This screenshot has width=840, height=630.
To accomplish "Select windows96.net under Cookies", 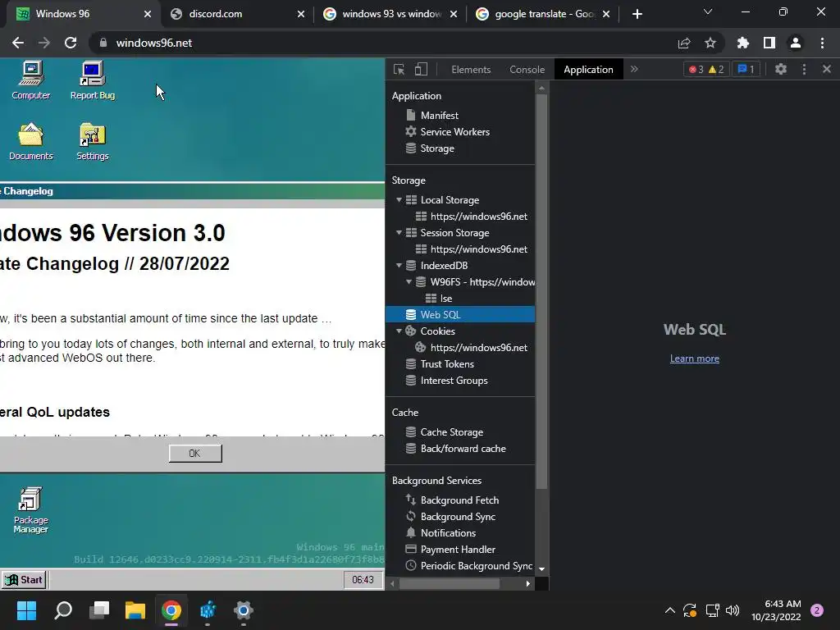I will 478,348.
